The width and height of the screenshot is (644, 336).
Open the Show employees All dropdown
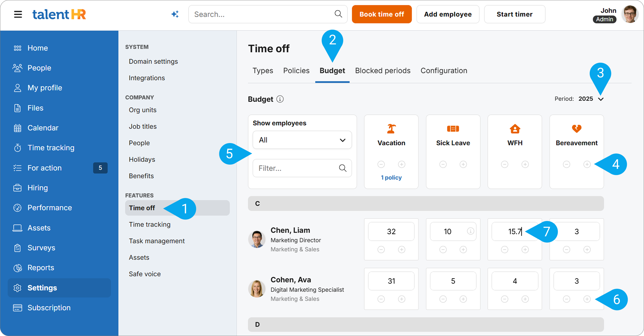click(302, 140)
